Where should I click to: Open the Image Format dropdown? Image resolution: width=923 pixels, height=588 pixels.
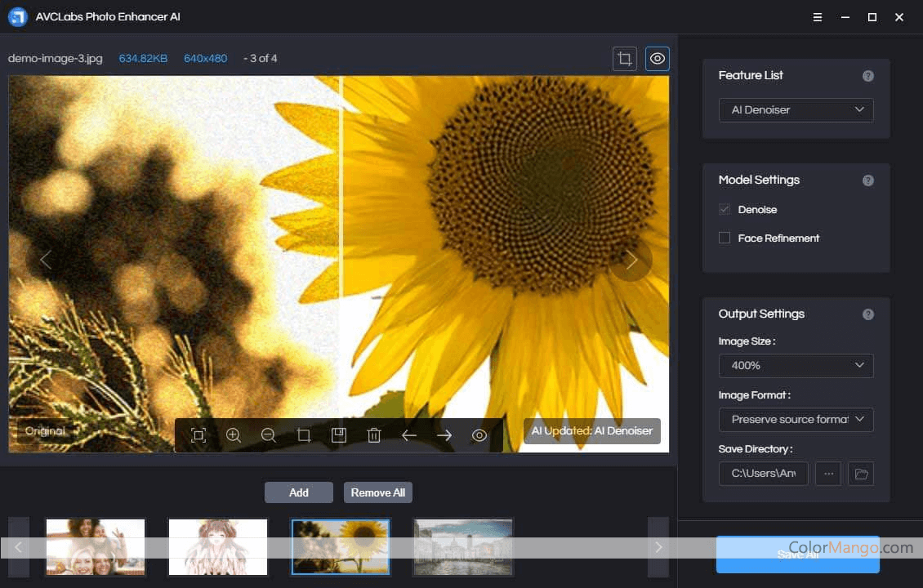[x=796, y=420]
